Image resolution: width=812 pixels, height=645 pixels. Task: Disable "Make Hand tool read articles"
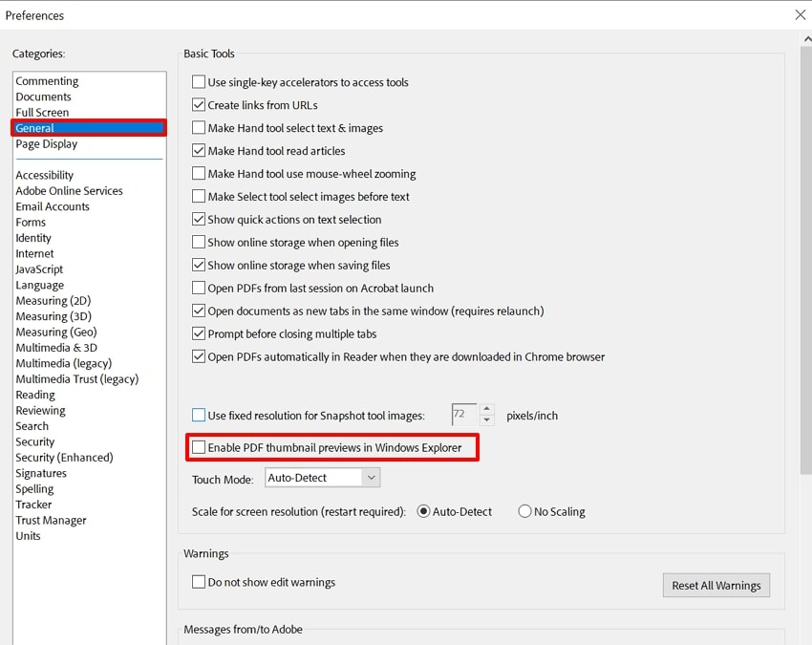[199, 150]
